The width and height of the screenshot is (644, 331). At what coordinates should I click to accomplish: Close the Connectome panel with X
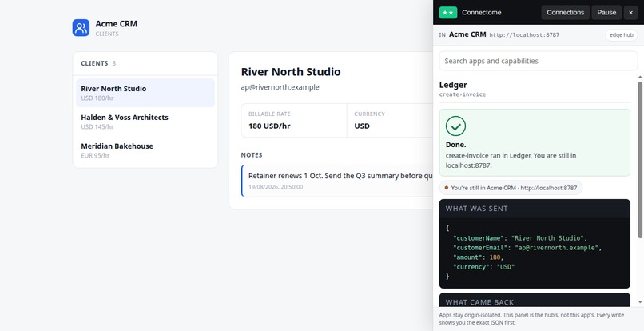tap(631, 12)
